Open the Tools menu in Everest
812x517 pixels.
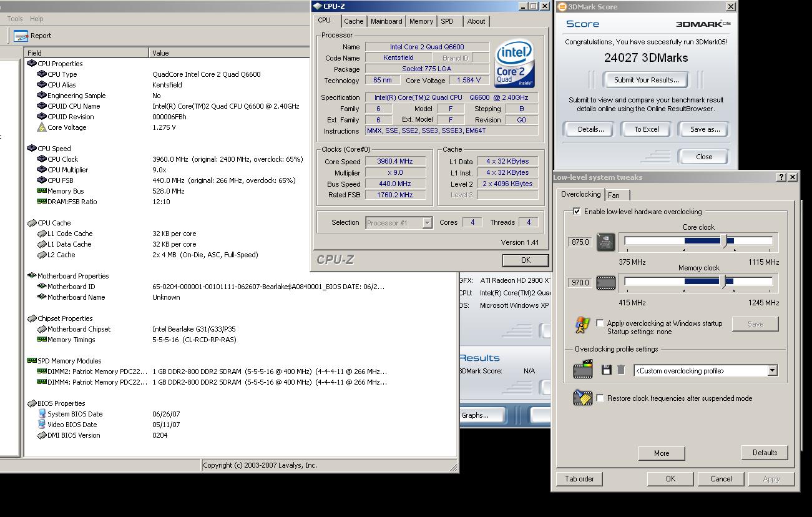15,19
